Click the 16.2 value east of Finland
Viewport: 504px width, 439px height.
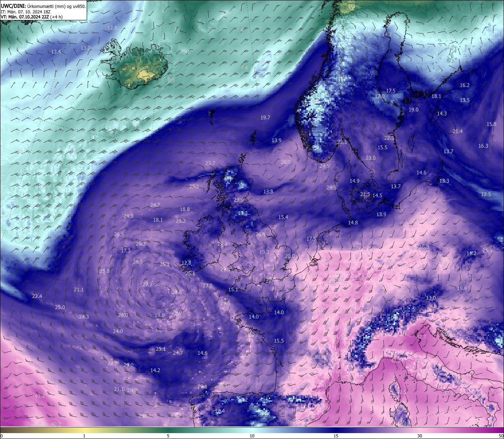tap(465, 85)
